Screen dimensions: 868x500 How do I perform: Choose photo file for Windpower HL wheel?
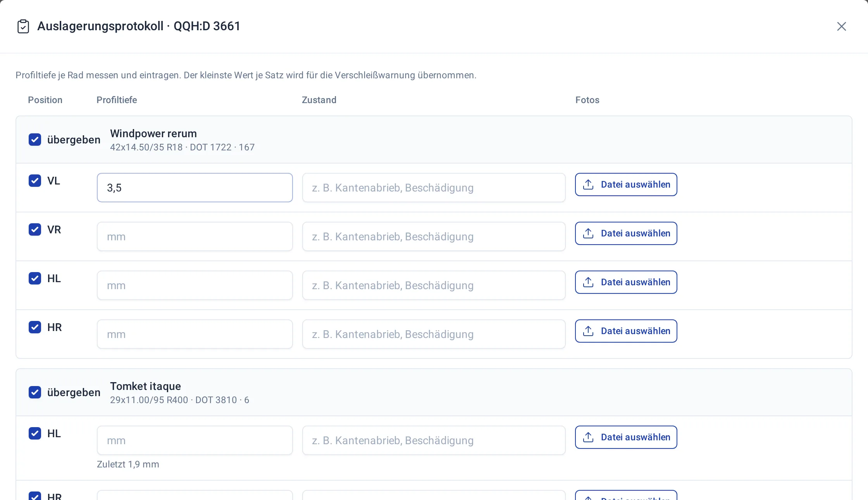pyautogui.click(x=626, y=282)
